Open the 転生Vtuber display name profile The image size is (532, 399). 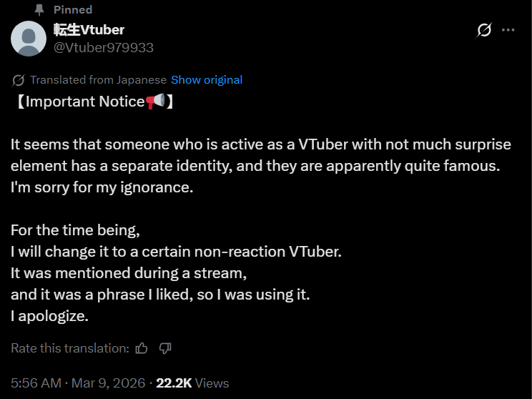pyautogui.click(x=89, y=30)
